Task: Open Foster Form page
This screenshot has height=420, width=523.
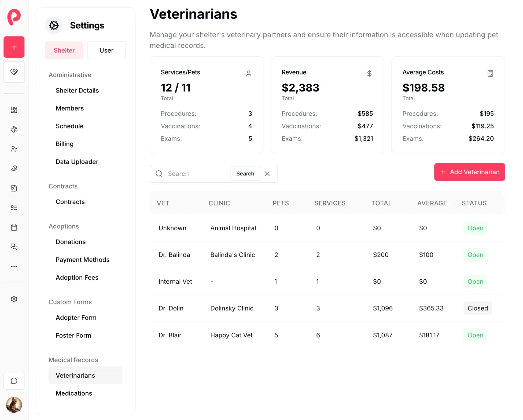Action: 73,336
